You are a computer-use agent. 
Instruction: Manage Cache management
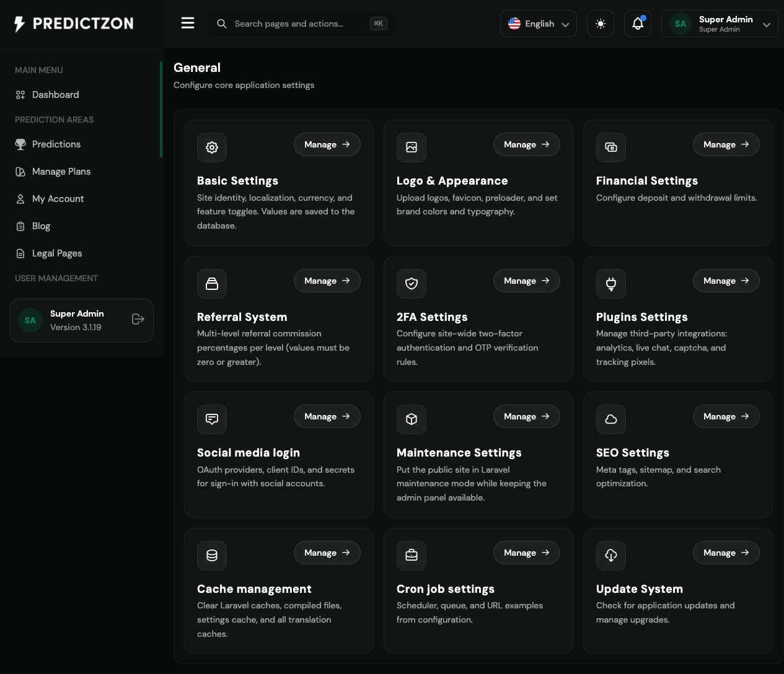coord(327,553)
